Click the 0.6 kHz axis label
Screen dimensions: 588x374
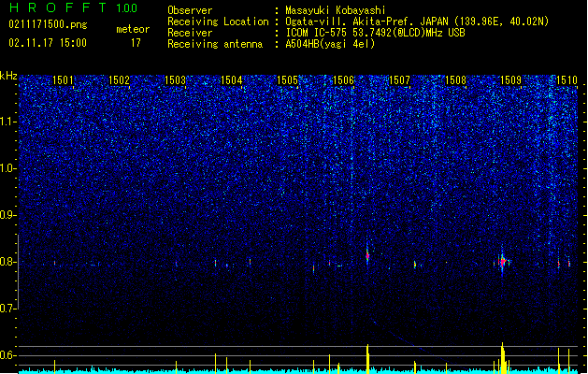(8, 355)
